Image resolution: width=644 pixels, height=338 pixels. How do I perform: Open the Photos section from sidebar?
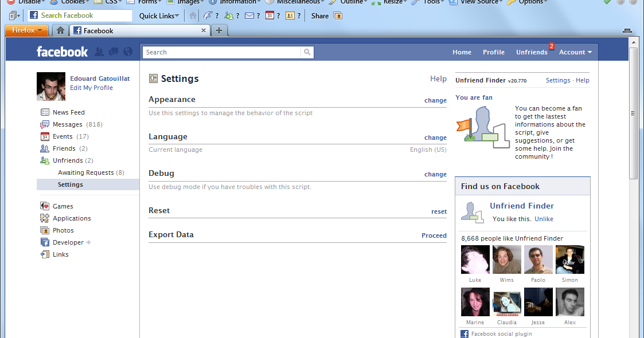tap(62, 230)
